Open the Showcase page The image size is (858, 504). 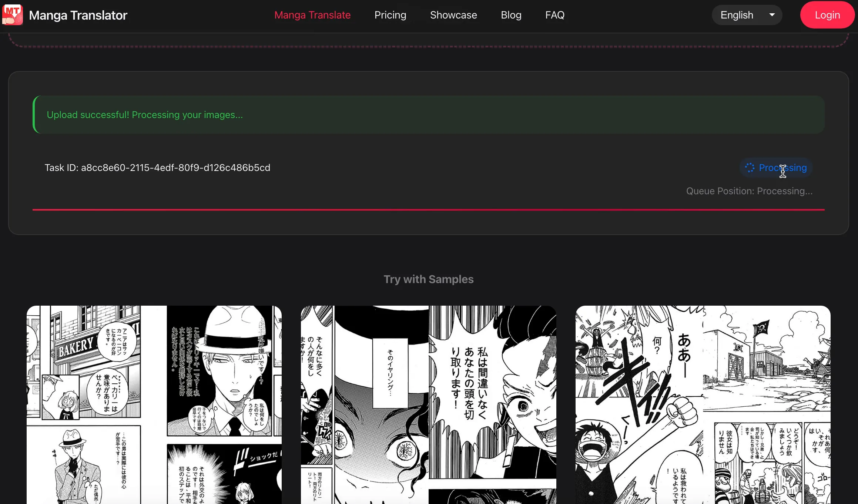tap(453, 15)
